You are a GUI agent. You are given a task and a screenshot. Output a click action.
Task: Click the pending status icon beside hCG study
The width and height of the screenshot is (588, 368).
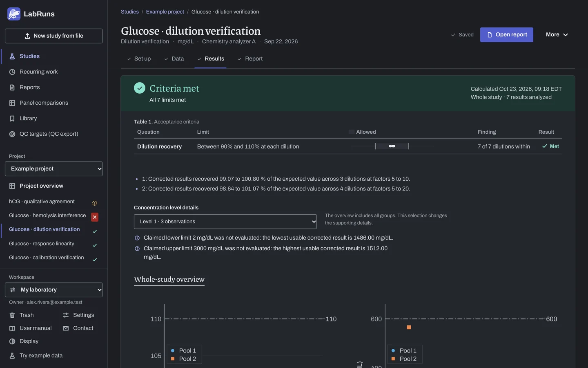(95, 203)
